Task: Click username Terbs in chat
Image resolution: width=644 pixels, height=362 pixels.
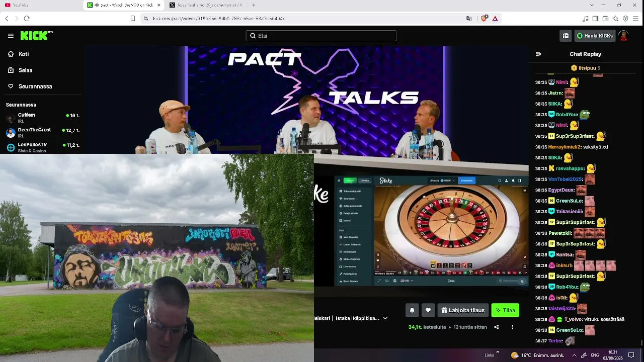Action: [555, 341]
